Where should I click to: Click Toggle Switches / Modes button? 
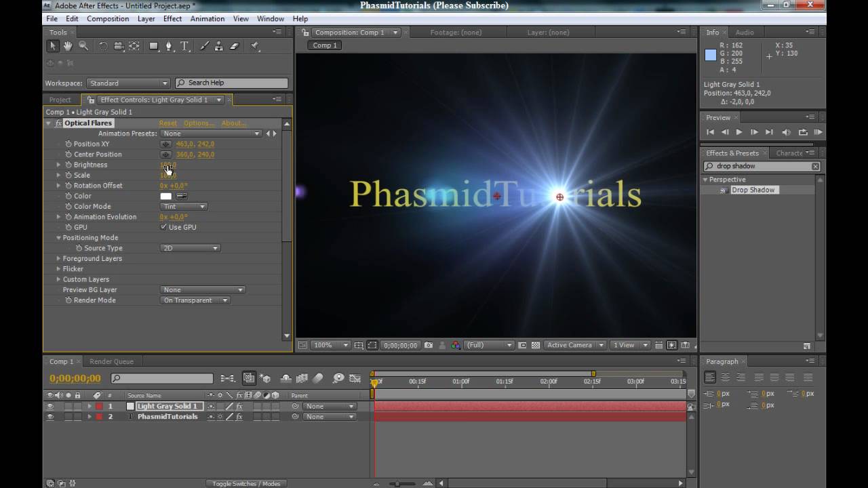click(245, 484)
